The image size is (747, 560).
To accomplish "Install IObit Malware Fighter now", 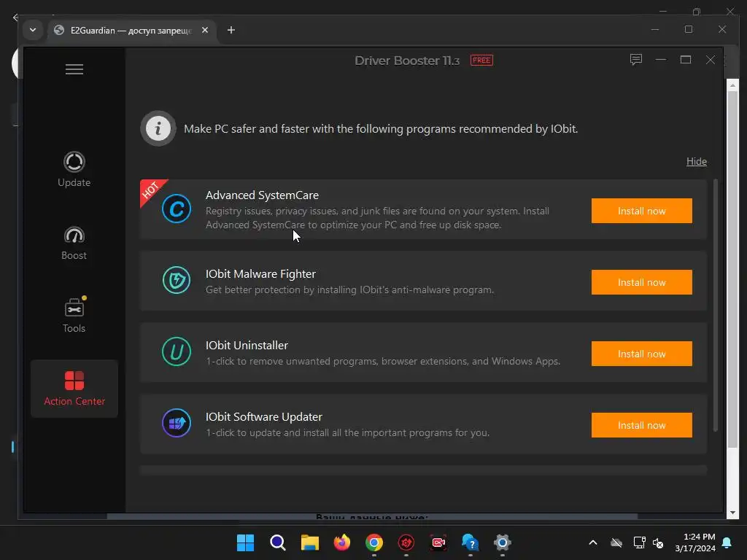I will 642,282.
